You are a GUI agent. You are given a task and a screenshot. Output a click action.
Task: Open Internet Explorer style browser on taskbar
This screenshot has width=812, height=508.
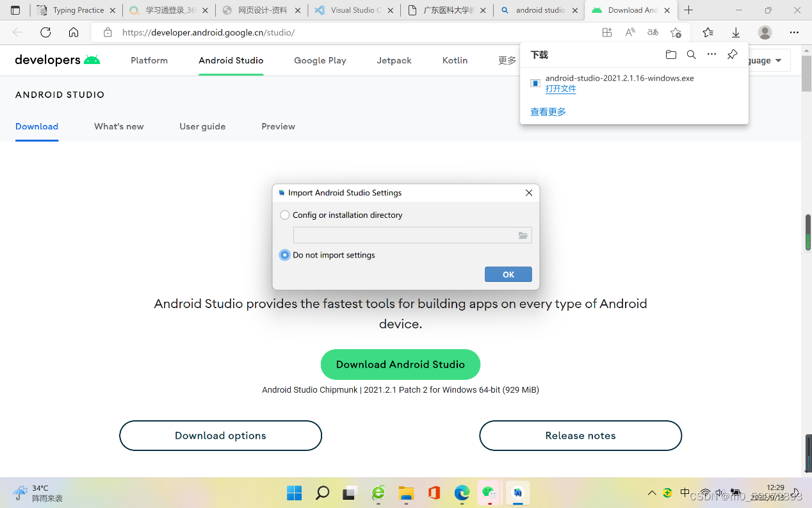pyautogui.click(x=378, y=493)
